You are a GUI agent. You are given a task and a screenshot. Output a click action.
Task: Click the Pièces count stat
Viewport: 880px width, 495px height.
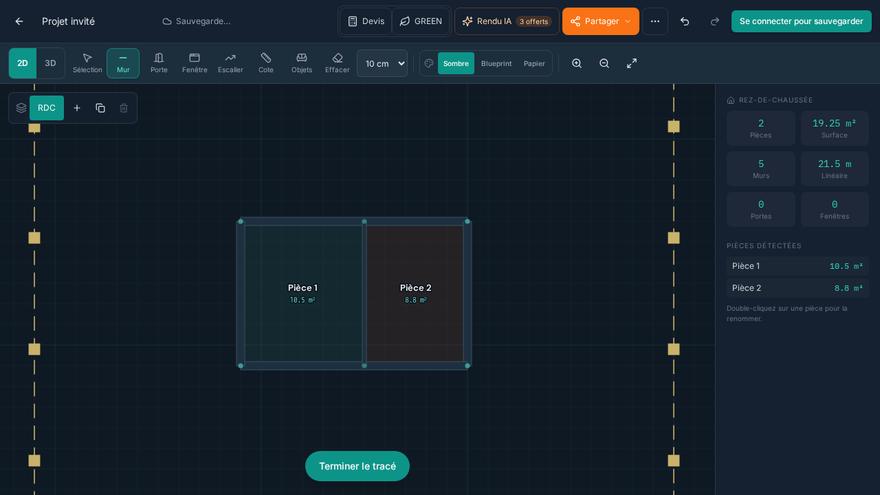click(x=760, y=129)
